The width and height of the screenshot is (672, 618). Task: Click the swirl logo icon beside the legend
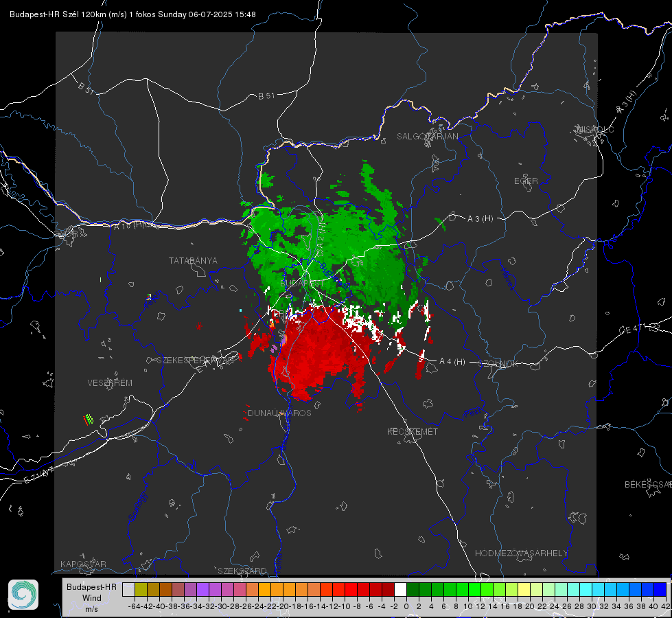23,595
